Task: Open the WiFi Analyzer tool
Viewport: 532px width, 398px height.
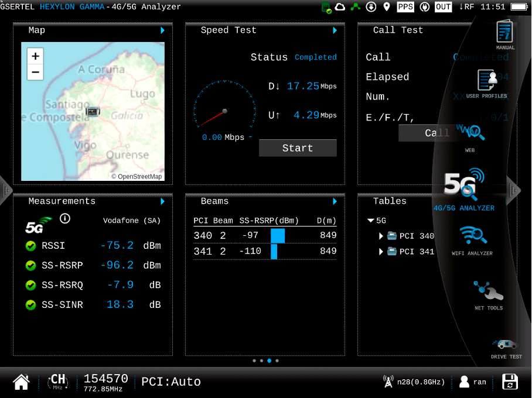Action: click(472, 238)
